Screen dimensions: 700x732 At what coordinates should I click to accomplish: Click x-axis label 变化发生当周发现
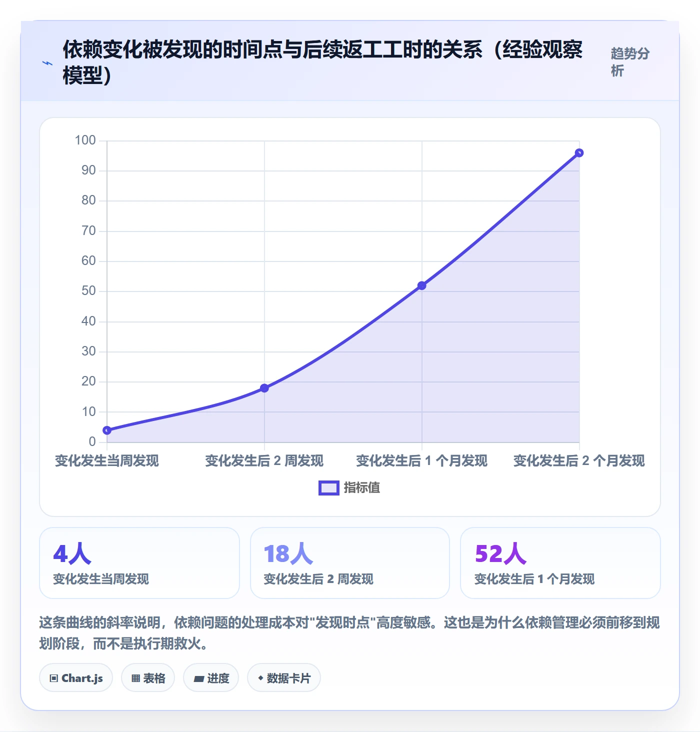tap(107, 460)
